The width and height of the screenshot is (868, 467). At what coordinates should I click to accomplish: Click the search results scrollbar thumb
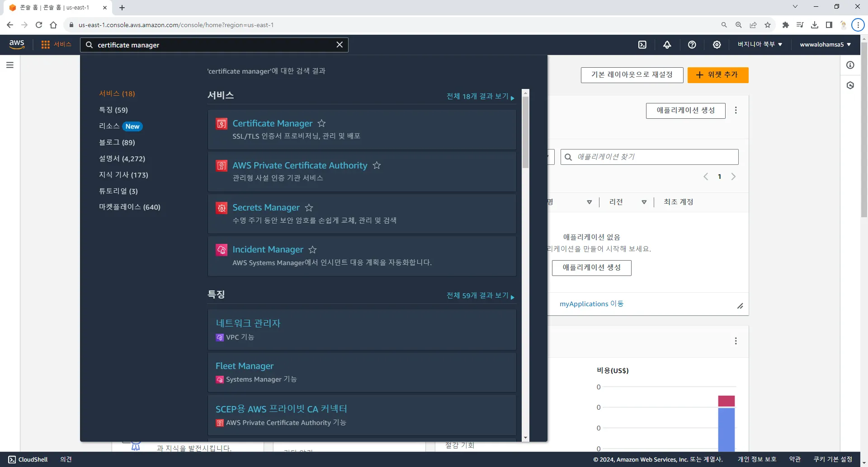coord(525,132)
